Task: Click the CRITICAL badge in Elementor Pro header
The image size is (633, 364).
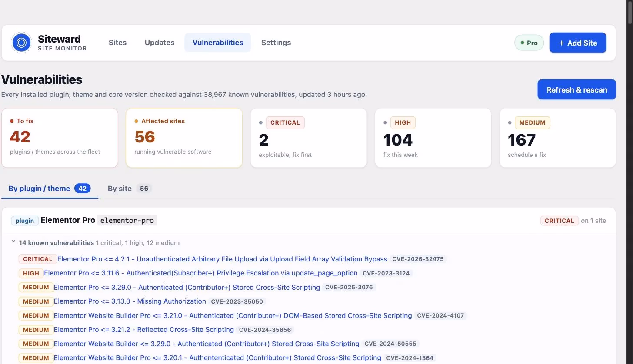Action: 560,221
